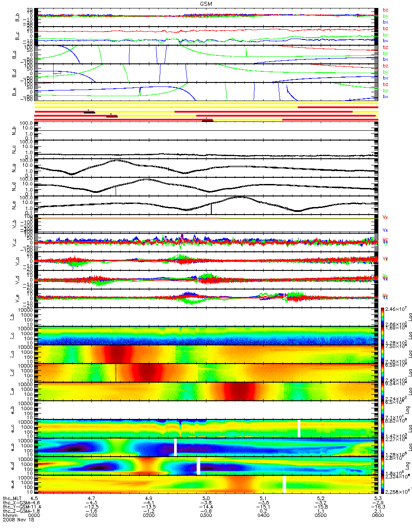
Task: Click the blue bx legend of panel B_e
Action: (x=385, y=96)
